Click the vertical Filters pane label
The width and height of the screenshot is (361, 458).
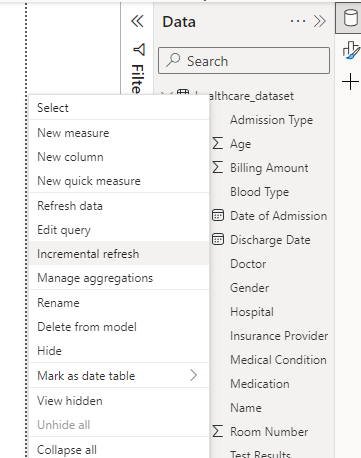(x=138, y=79)
